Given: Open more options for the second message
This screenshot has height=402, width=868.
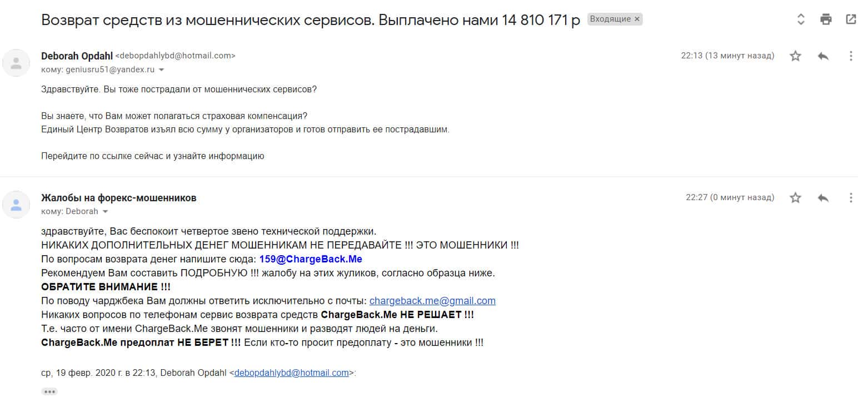Looking at the screenshot, I should (x=851, y=197).
